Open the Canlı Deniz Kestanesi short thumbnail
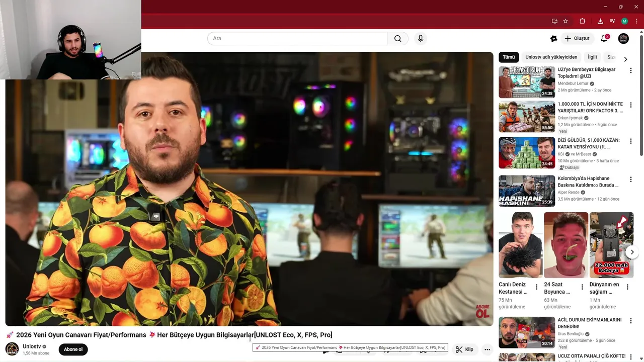Image resolution: width=644 pixels, height=362 pixels. point(521,245)
